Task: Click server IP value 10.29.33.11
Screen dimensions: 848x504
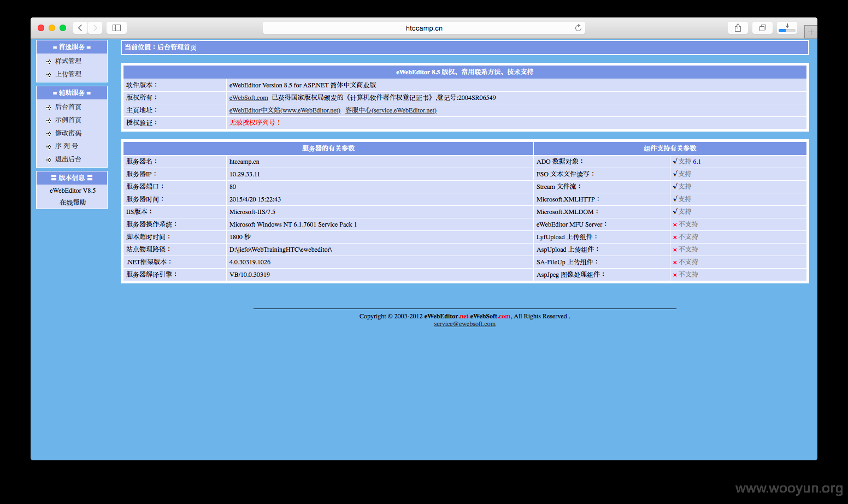Action: coord(245,174)
